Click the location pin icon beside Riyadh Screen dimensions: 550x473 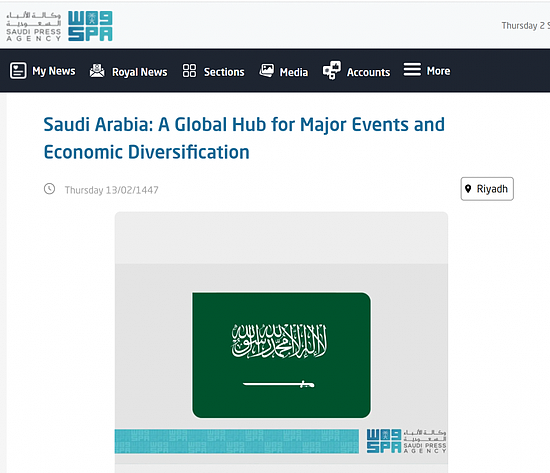pos(468,189)
